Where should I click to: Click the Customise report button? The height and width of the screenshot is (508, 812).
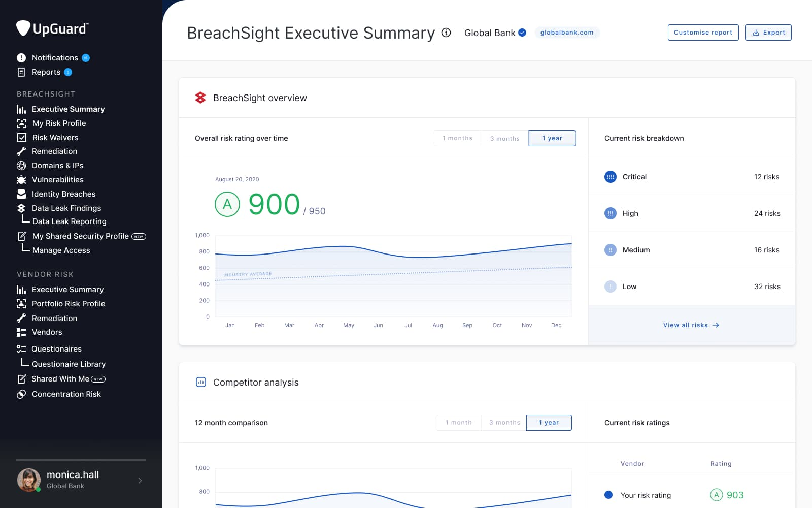pyautogui.click(x=703, y=32)
